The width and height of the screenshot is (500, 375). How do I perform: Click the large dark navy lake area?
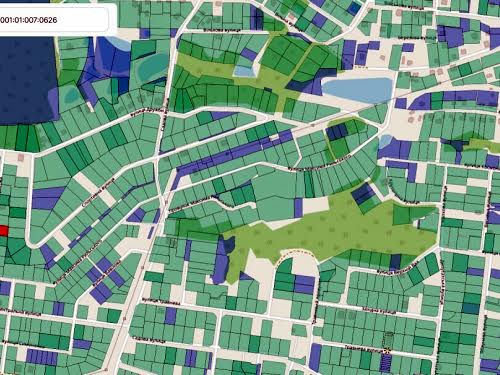coord(27,80)
